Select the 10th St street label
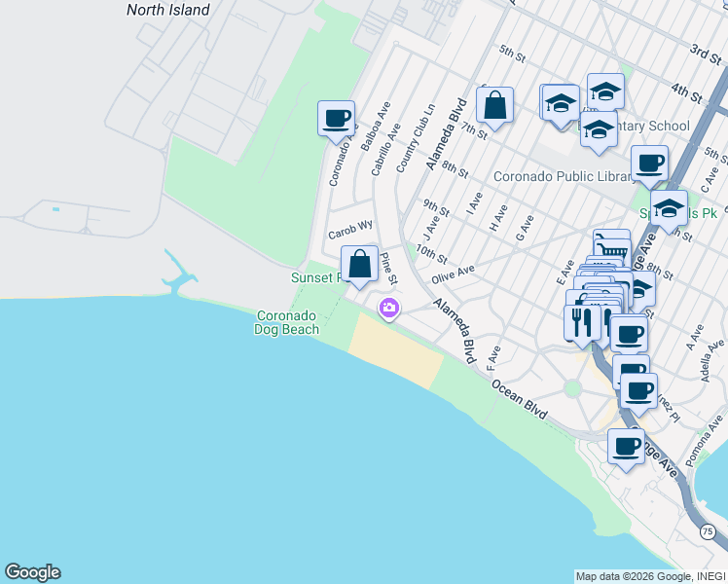728x584 pixels. point(431,254)
